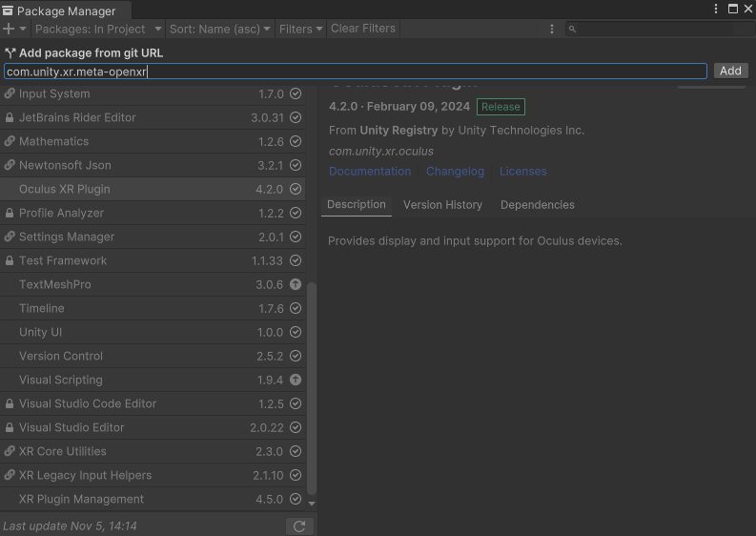Click the Last update Nov 5, 14:14 status text

coord(70,526)
